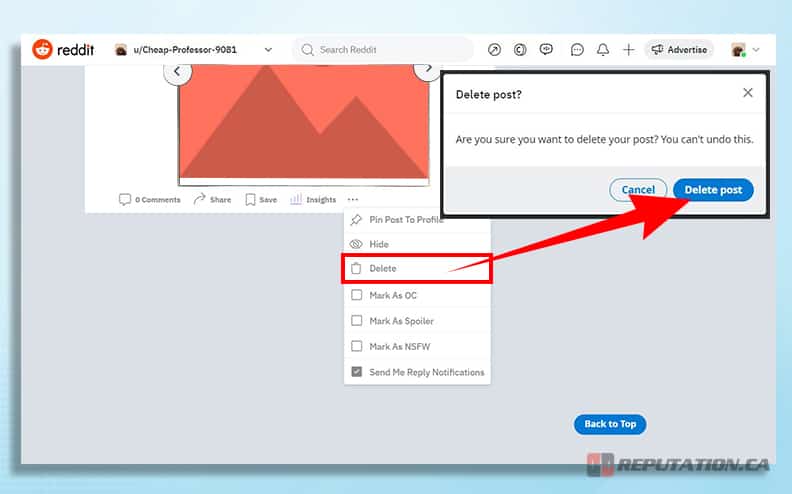Click the Search Reddit input field
Screen dimensions: 792x494
coord(390,49)
